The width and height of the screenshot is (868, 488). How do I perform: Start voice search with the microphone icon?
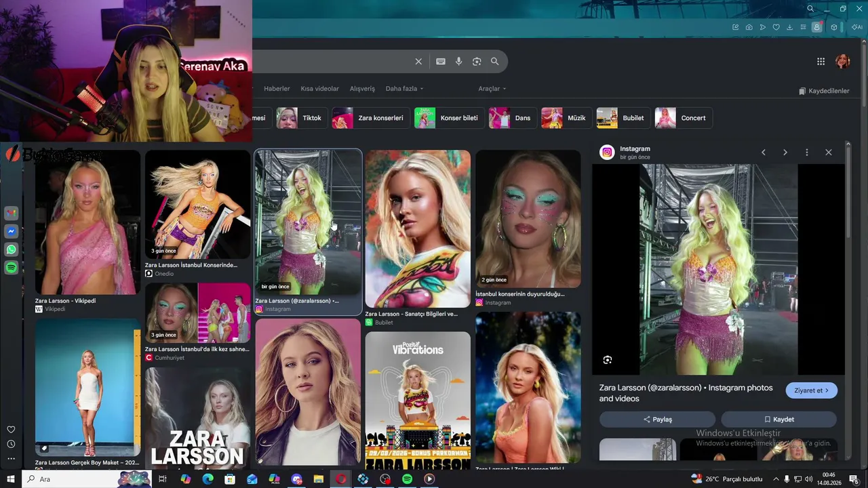click(459, 62)
